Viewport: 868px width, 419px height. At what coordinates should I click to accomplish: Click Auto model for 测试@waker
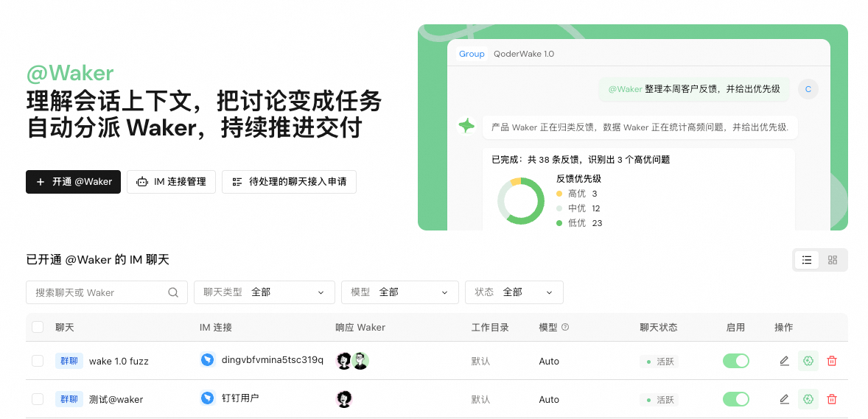(x=549, y=400)
